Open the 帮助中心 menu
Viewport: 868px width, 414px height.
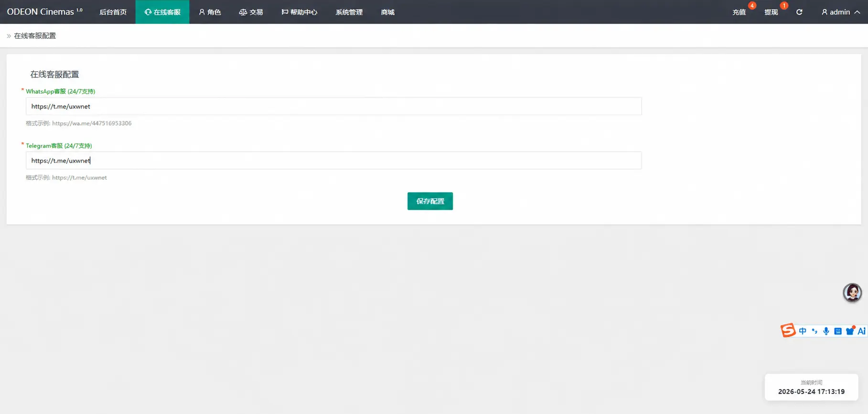[x=299, y=12]
